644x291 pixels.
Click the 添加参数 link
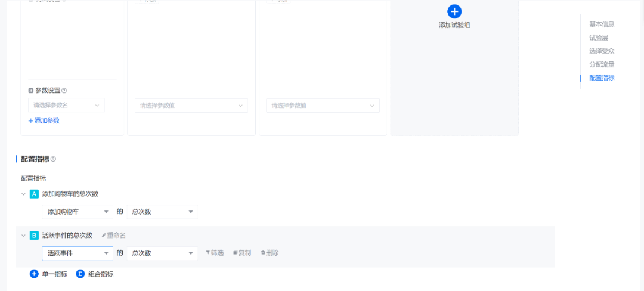pos(44,120)
